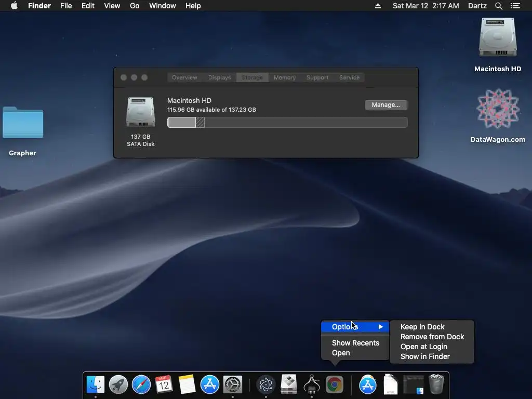This screenshot has width=532, height=399.
Task: Open System Preferences gear in Dock
Action: (232, 384)
